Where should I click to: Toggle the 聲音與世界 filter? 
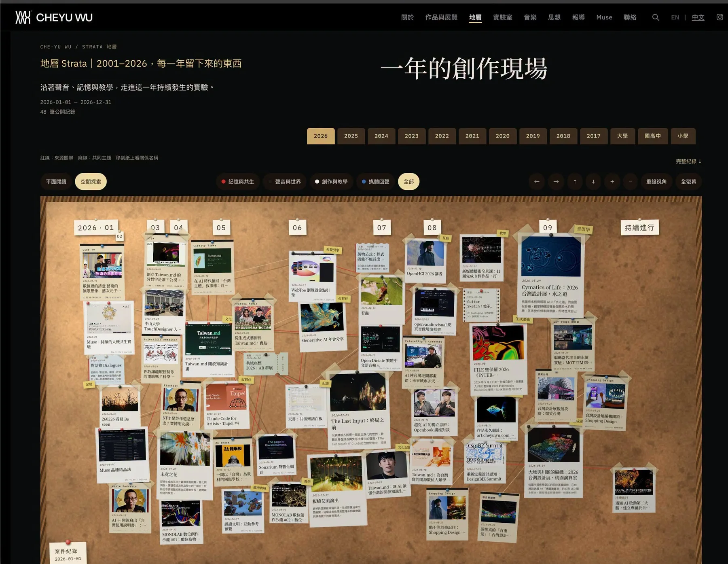point(285,182)
